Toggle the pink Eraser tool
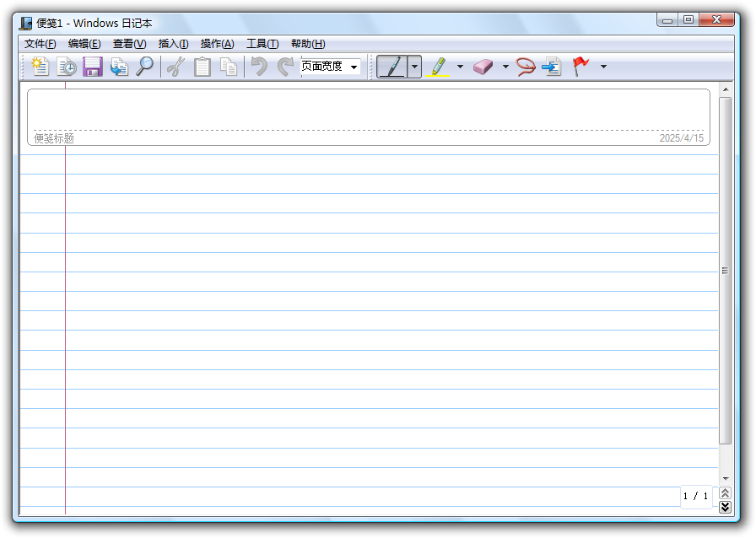Screen dimensions: 756x538 (483, 67)
